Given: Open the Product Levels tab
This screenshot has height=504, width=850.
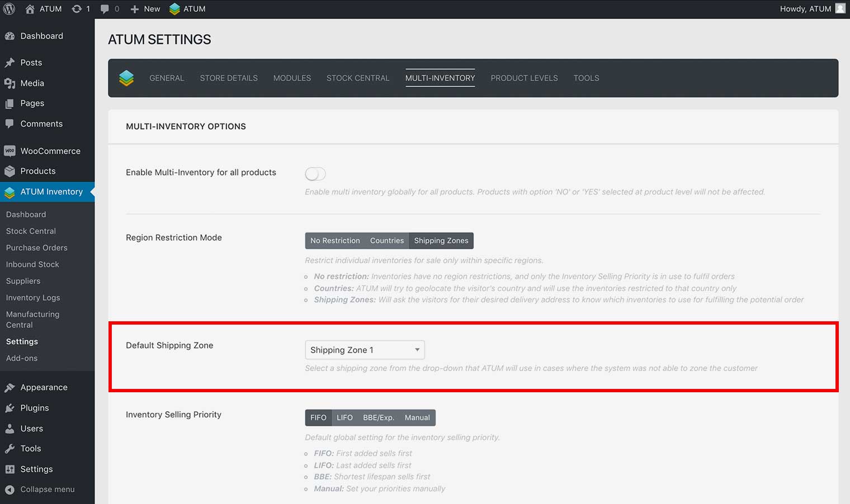Looking at the screenshot, I should click(524, 78).
